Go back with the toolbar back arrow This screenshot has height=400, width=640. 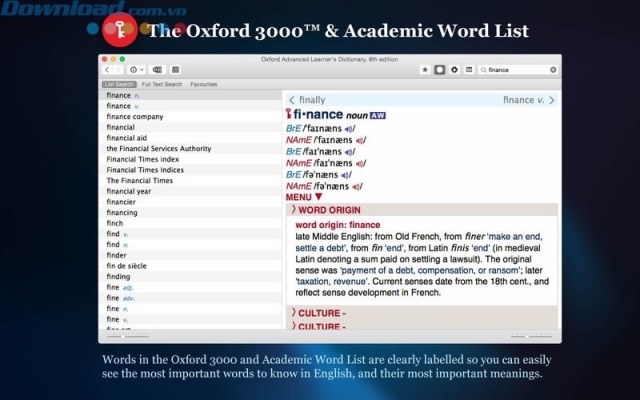107,70
